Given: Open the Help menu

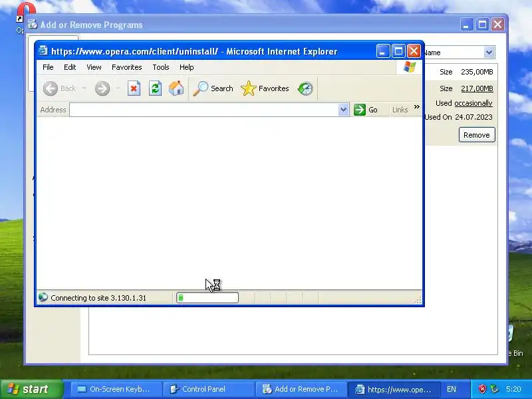Looking at the screenshot, I should pos(187,67).
